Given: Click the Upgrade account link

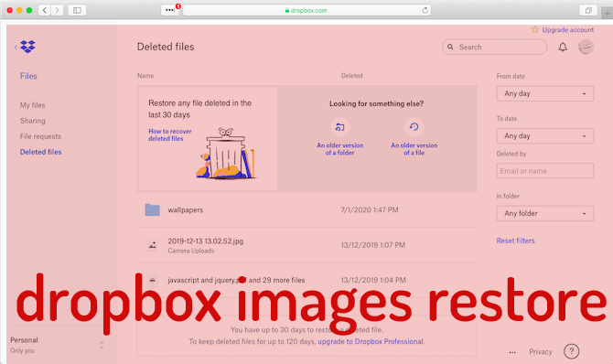Looking at the screenshot, I should [x=567, y=29].
